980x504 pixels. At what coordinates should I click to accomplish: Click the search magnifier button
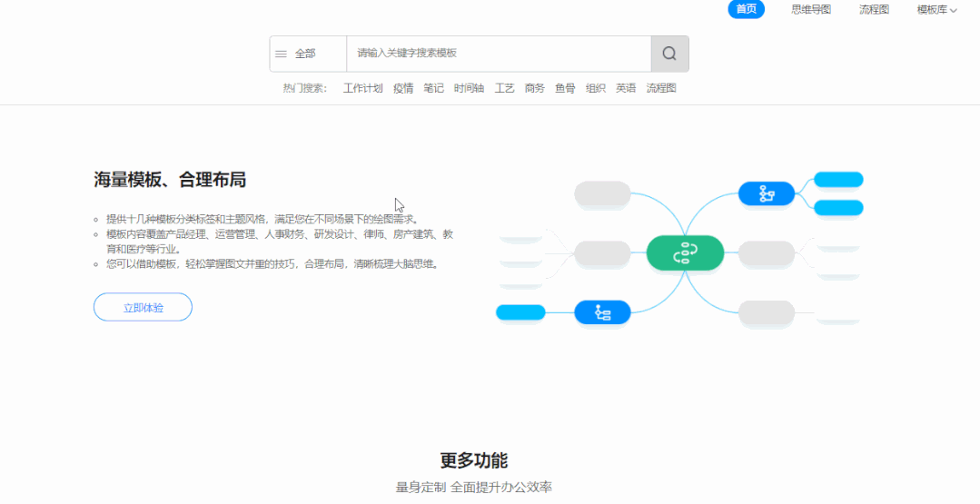(x=669, y=54)
